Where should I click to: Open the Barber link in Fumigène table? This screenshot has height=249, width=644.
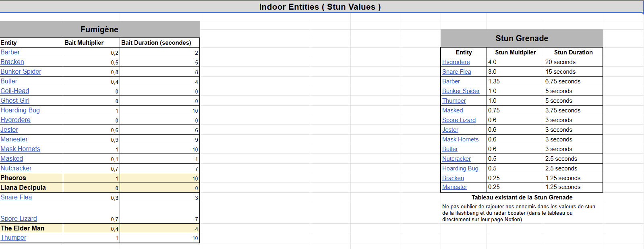click(10, 52)
